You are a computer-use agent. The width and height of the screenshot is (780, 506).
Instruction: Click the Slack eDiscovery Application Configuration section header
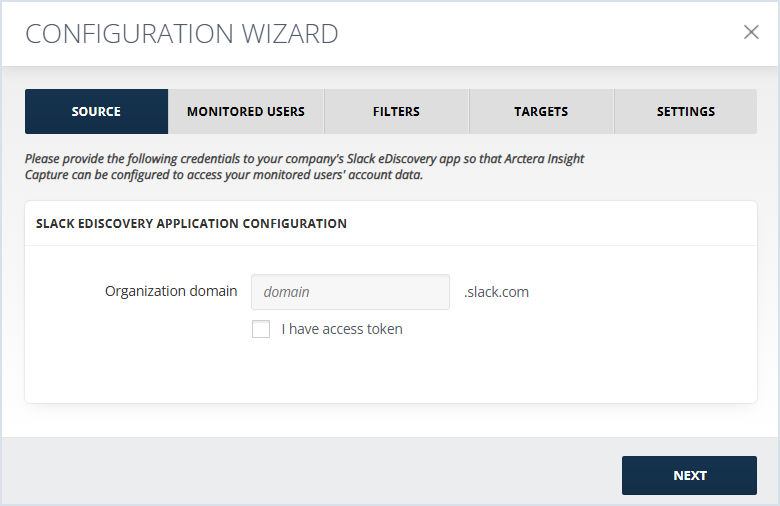click(x=192, y=223)
